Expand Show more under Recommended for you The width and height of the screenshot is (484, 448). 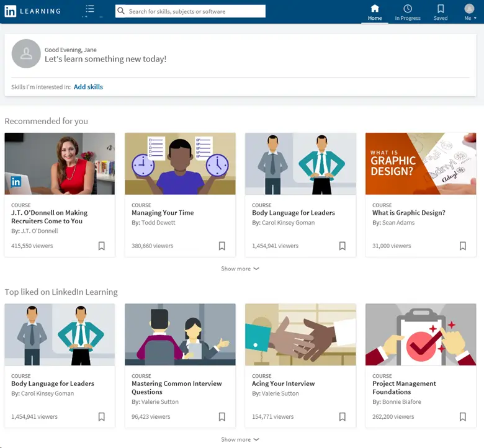click(x=240, y=269)
